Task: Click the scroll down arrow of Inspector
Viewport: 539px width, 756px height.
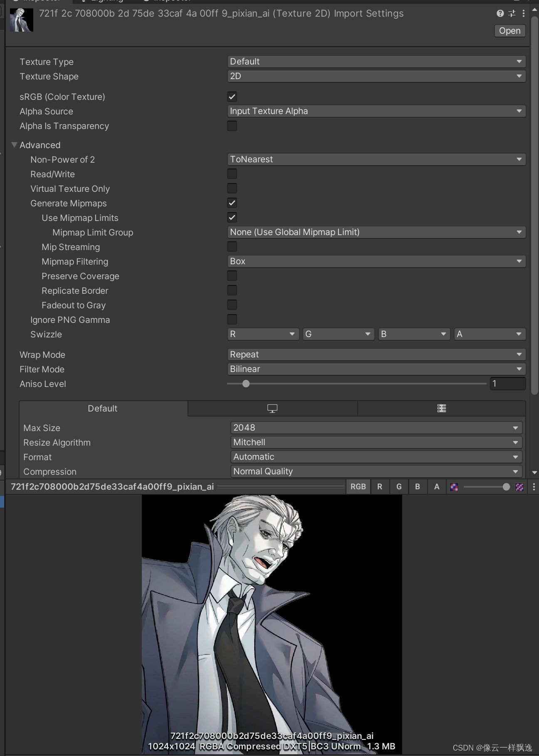Action: point(535,473)
